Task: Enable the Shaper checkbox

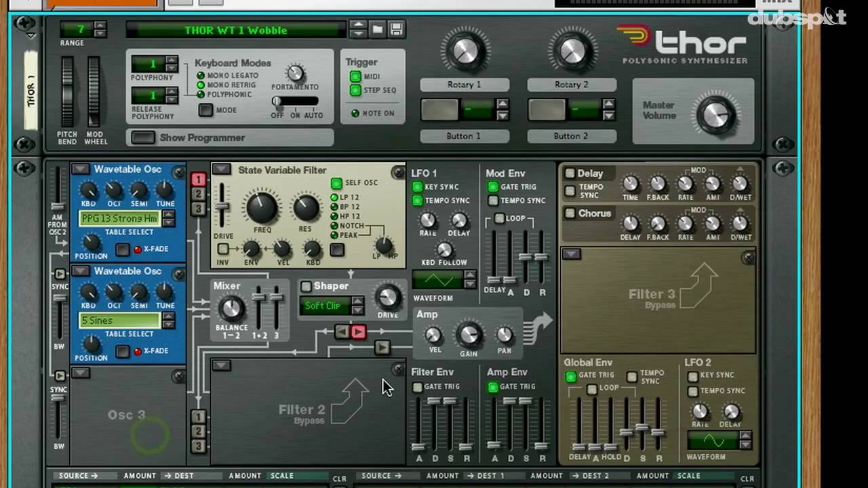Action: 306,287
